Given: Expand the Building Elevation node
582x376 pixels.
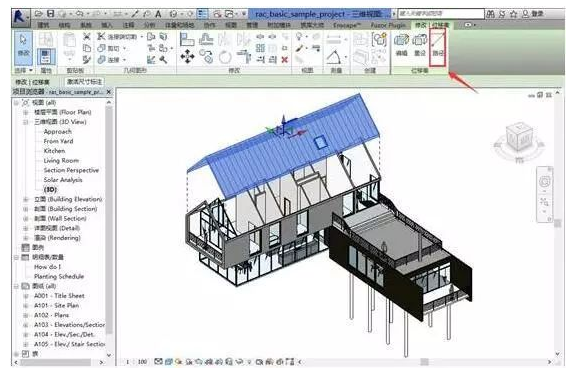Looking at the screenshot, I should point(26,199).
